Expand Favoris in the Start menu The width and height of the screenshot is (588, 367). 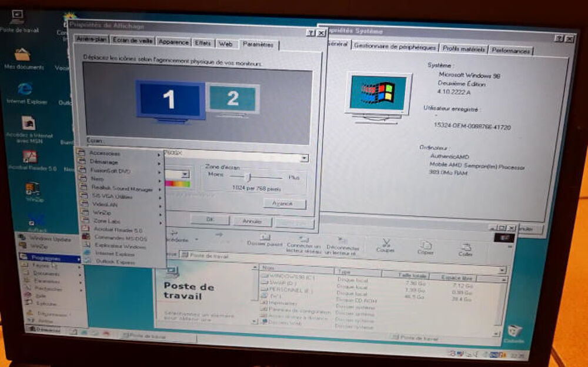tap(51, 265)
